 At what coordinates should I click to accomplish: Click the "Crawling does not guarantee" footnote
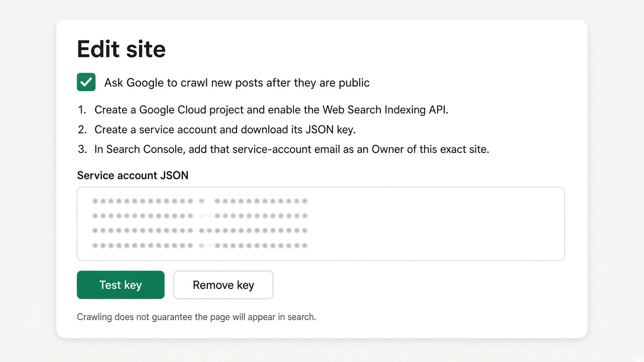[x=196, y=317]
